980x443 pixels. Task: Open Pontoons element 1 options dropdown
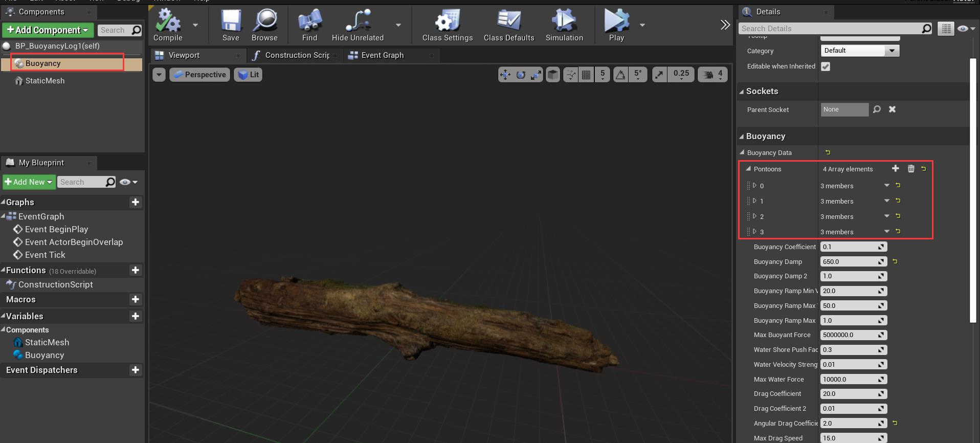pyautogui.click(x=887, y=201)
